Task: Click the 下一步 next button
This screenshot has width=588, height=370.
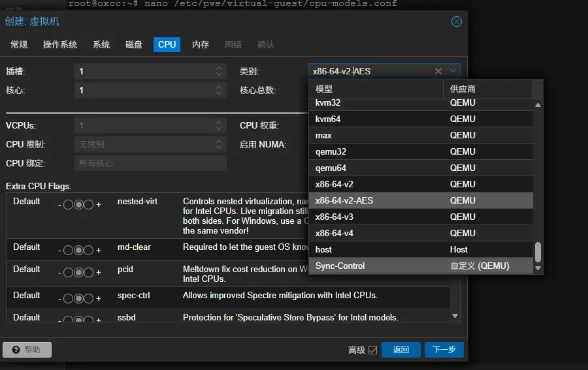Action: click(444, 350)
